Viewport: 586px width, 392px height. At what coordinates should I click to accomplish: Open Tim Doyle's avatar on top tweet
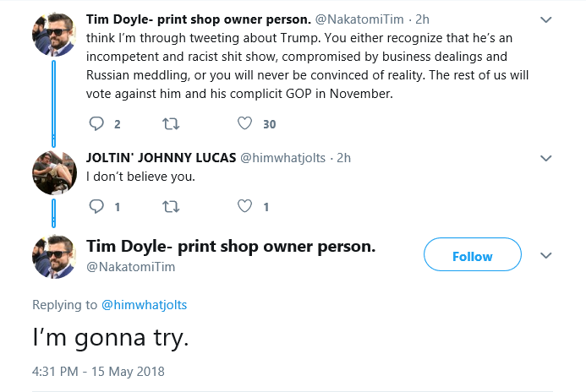55,35
